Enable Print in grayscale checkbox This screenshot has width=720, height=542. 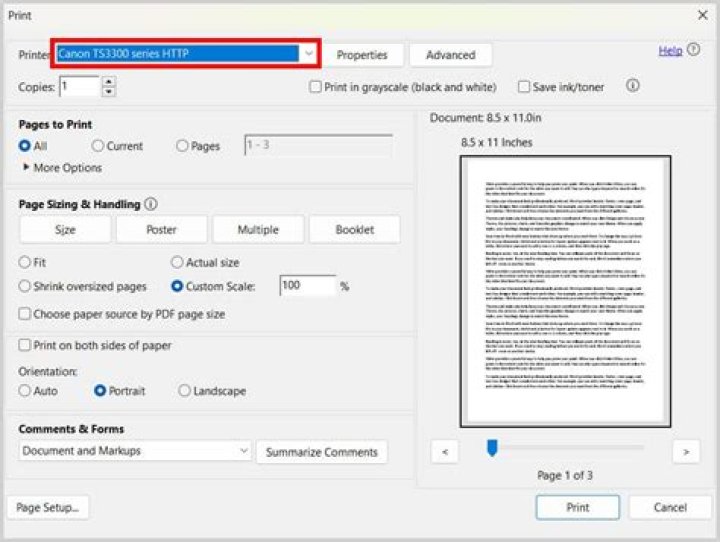[x=316, y=87]
